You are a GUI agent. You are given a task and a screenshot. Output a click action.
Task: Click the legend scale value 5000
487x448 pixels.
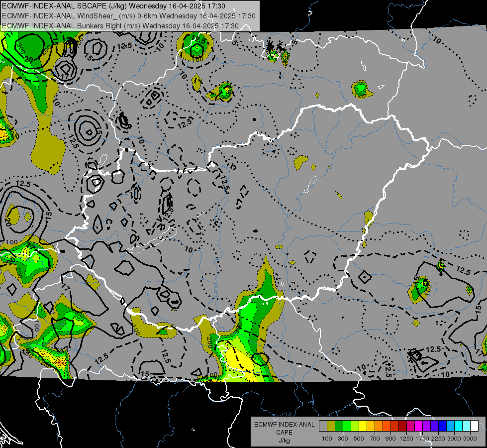click(x=470, y=439)
